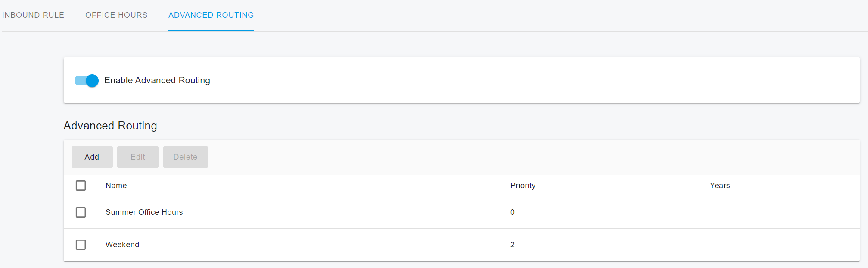Click the Priority value of Summer Office Hours
This screenshot has height=268, width=868.
512,212
